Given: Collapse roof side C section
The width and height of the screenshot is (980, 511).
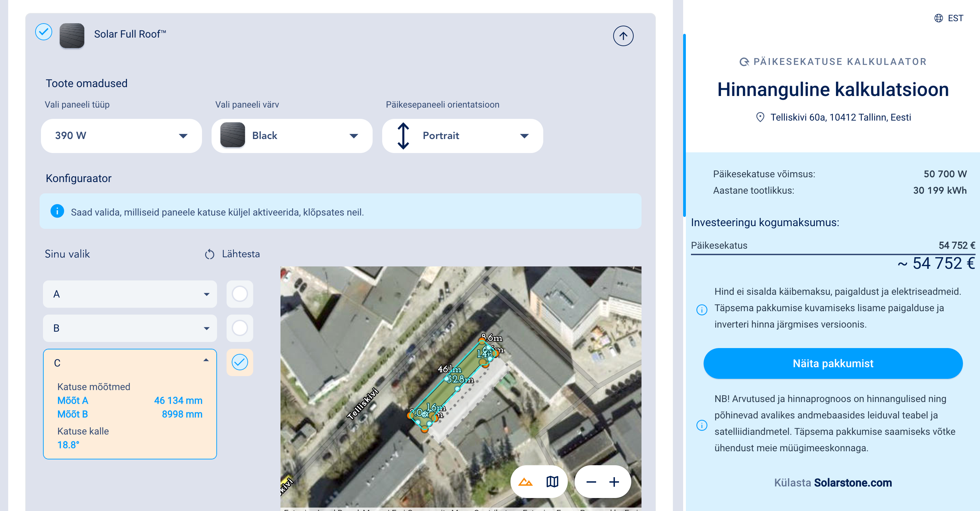Looking at the screenshot, I should (206, 360).
